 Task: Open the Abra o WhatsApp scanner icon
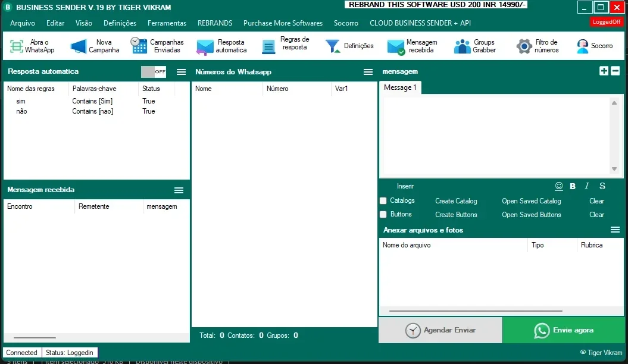click(16, 46)
